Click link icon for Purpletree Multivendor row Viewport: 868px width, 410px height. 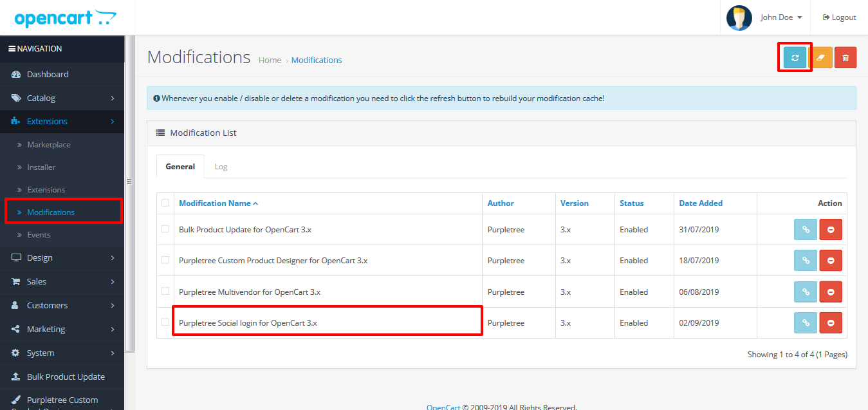(x=806, y=292)
